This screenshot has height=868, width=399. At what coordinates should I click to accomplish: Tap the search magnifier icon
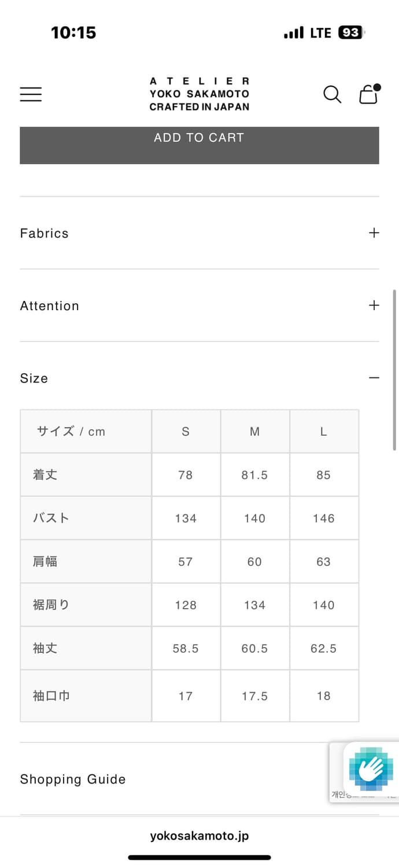332,94
